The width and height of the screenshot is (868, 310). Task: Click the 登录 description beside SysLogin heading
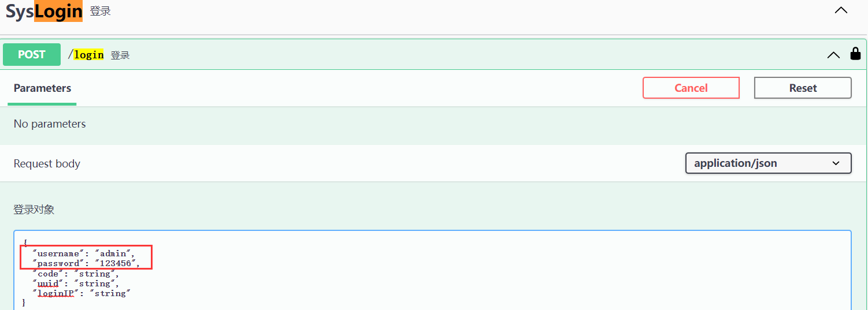101,11
